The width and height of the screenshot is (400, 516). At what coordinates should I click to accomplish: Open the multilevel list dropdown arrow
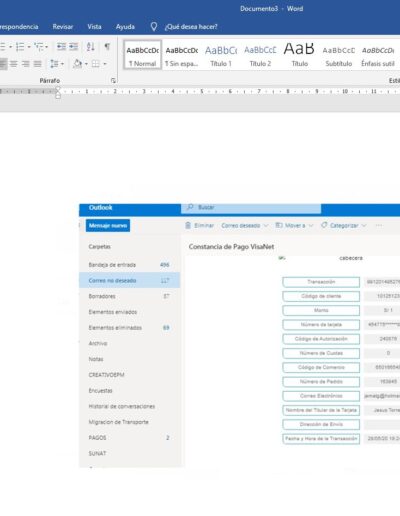coord(46,47)
